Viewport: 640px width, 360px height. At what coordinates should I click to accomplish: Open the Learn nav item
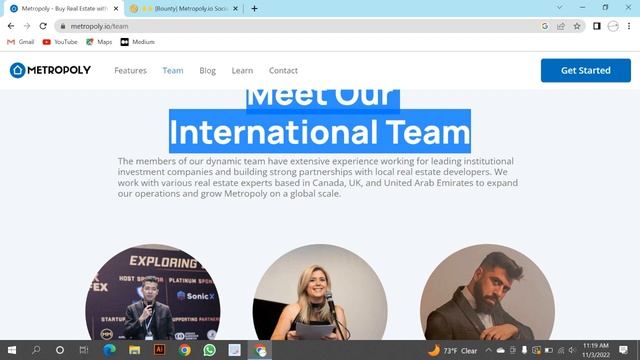pyautogui.click(x=242, y=71)
